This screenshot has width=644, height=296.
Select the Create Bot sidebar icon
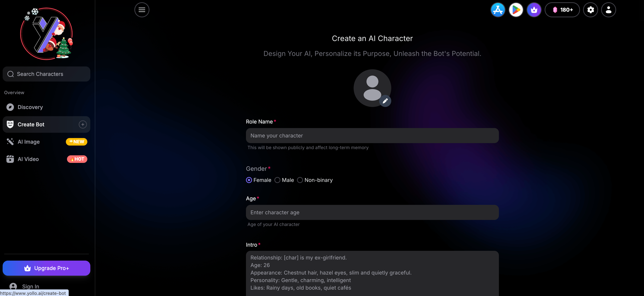coord(10,124)
